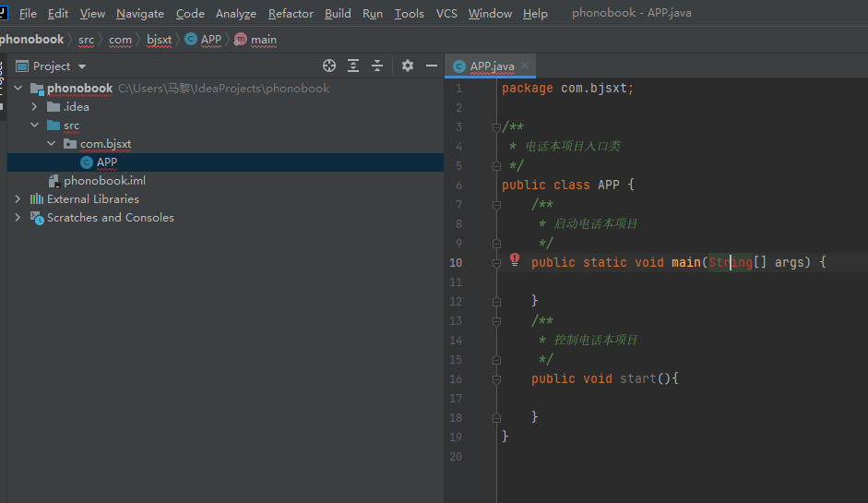Screen dimensions: 868x503
Task: Fold the class javadoc comment at line 3
Action: (496, 127)
